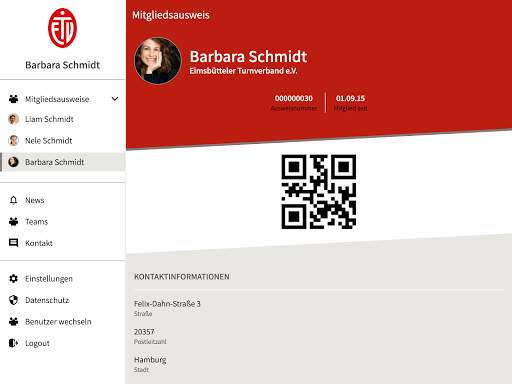512x384 pixels.
Task: Click the Kontakt message icon
Action: pos(13,243)
